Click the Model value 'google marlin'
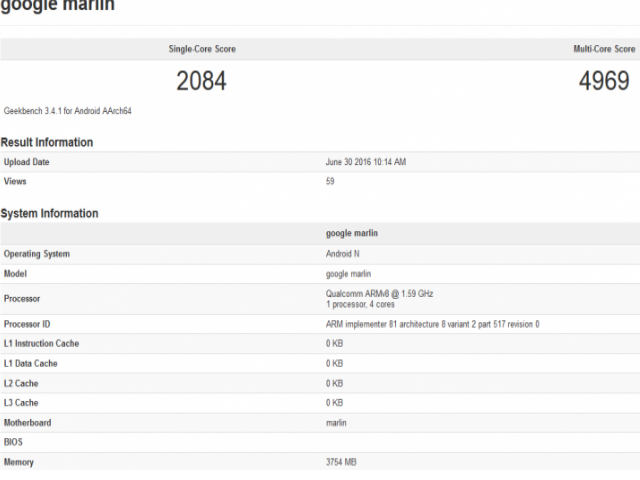640x480 pixels. click(x=348, y=274)
